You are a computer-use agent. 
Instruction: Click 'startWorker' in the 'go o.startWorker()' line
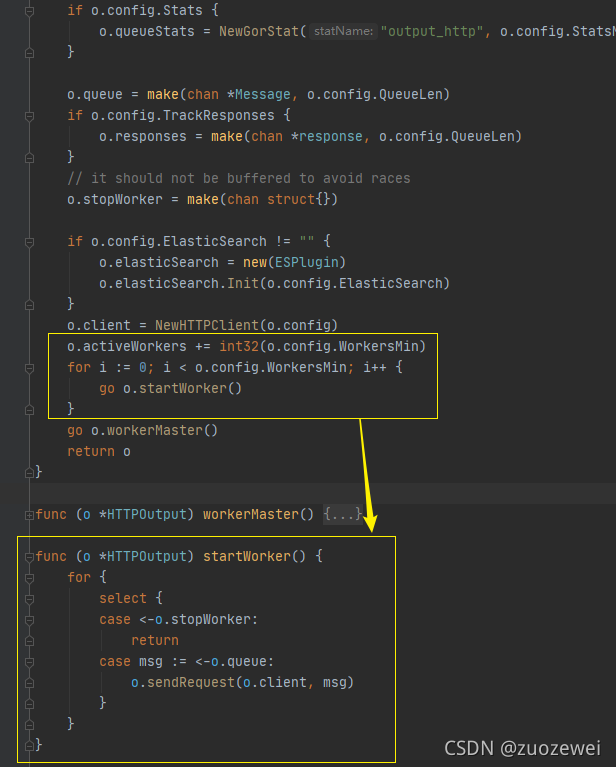coord(183,388)
